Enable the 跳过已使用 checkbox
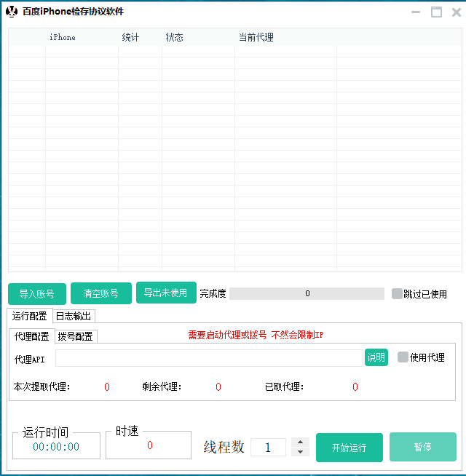 [397, 294]
